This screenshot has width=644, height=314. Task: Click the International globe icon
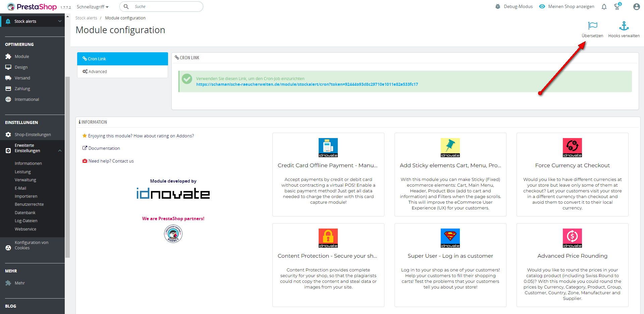pyautogui.click(x=8, y=100)
